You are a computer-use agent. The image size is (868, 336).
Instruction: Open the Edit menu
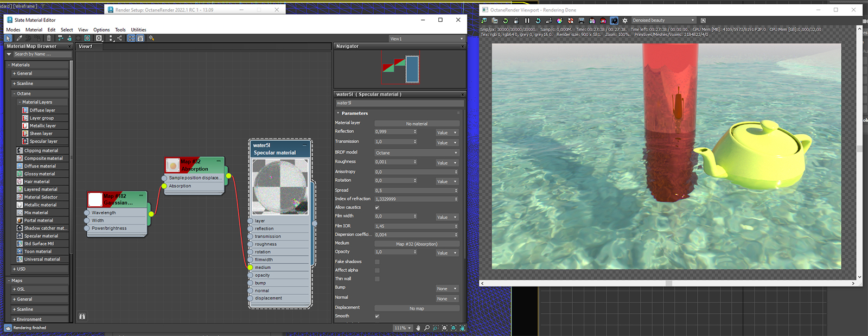tap(52, 30)
